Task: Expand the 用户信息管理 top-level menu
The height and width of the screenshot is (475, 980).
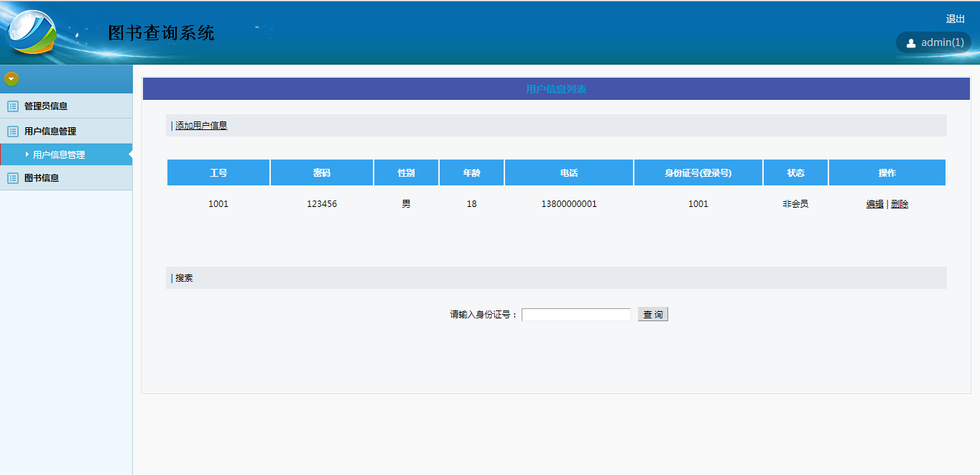Action: (x=66, y=132)
